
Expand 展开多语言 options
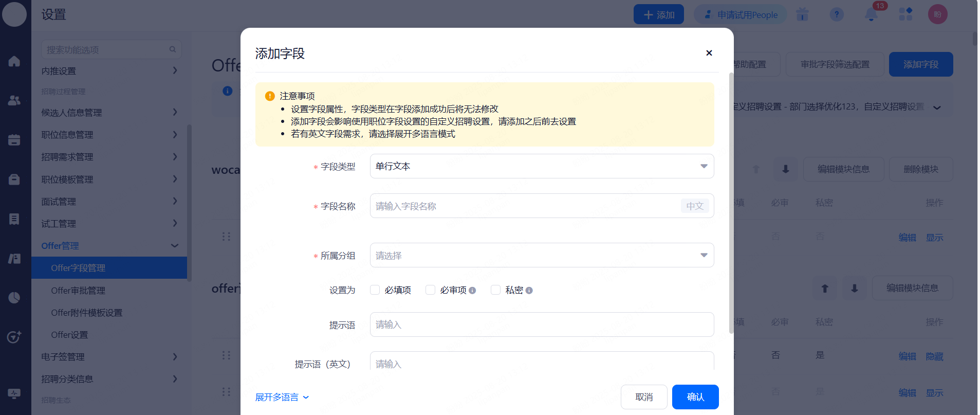coord(282,397)
